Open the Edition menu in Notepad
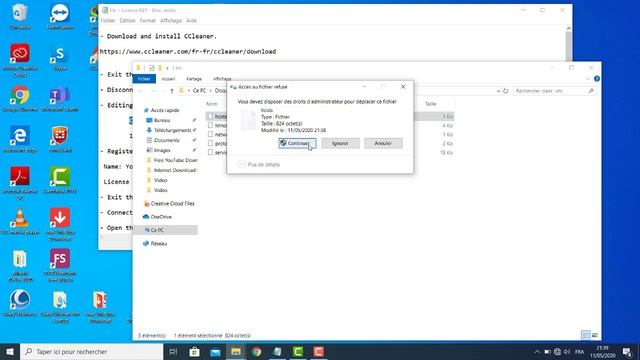640x360 pixels. (127, 20)
